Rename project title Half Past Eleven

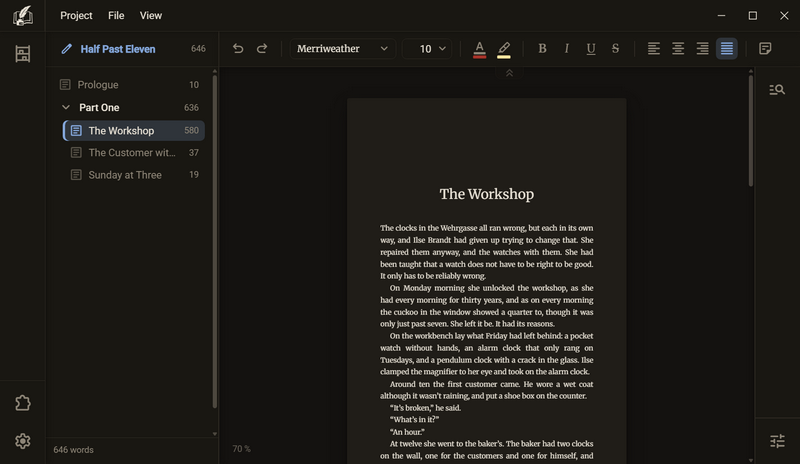pyautogui.click(x=117, y=49)
